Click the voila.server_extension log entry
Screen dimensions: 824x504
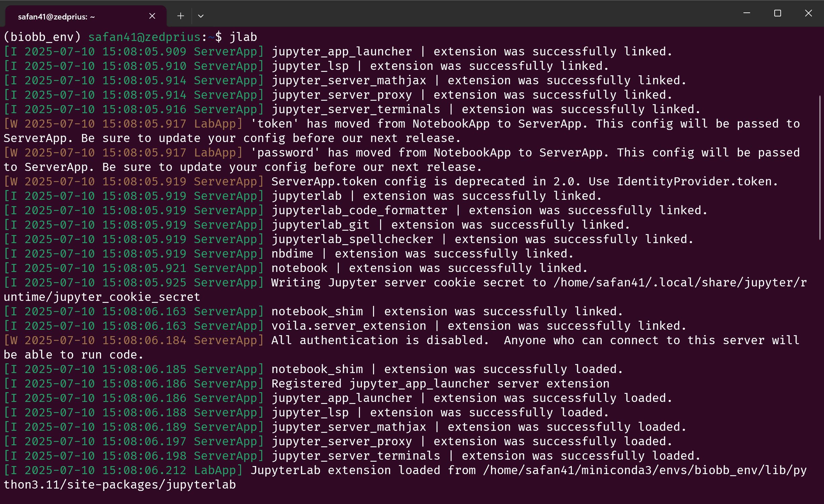(x=349, y=326)
